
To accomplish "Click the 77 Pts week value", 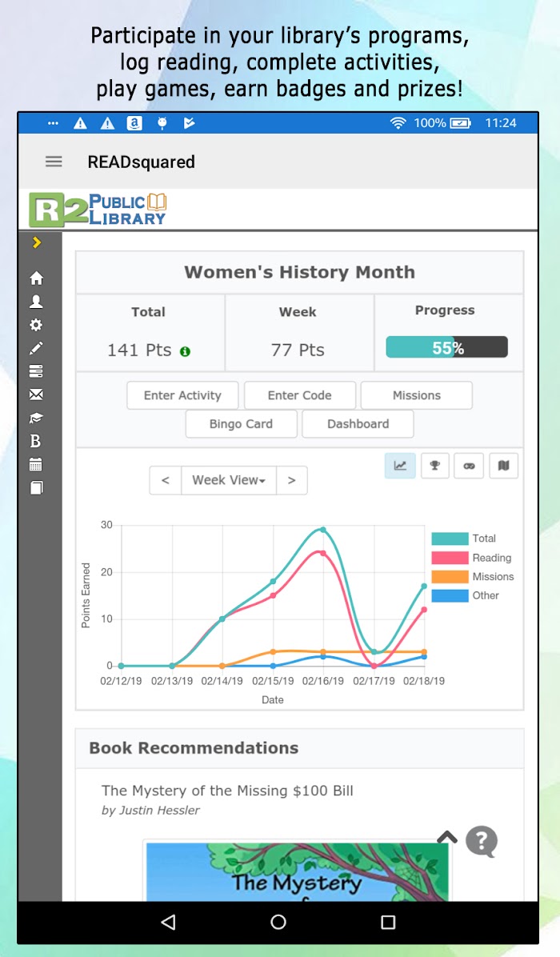I will tap(298, 350).
